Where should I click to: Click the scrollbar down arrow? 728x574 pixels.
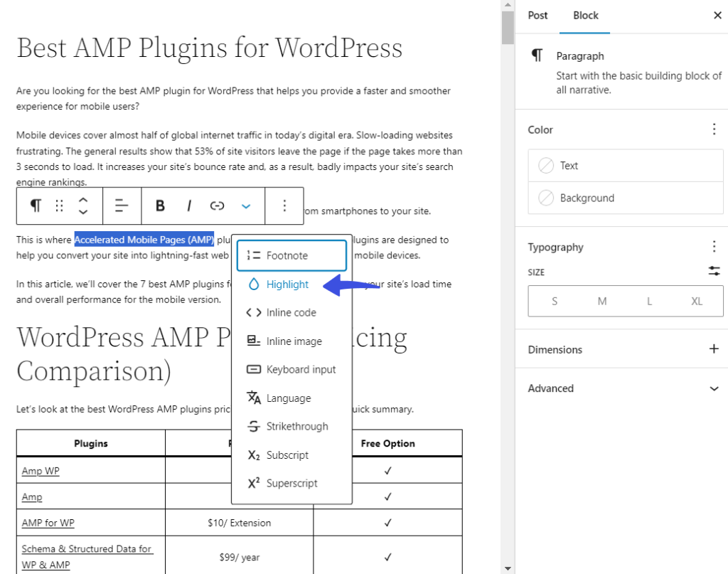[508, 568]
